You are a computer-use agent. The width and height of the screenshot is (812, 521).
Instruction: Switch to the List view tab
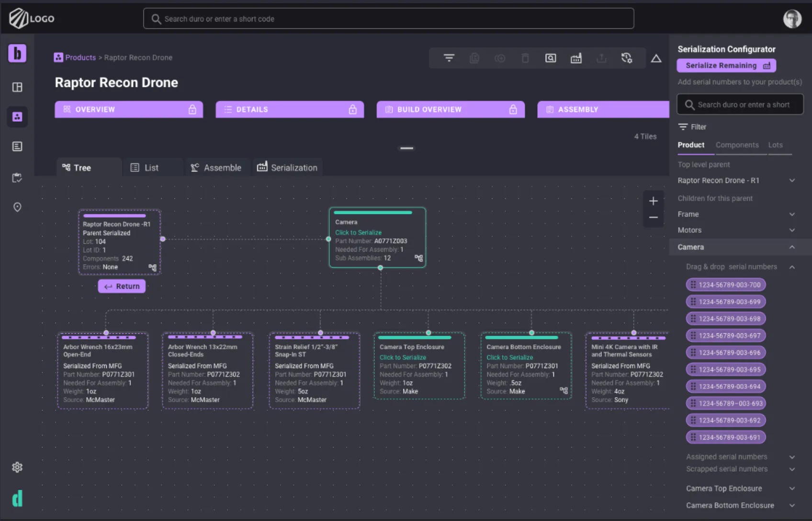[x=152, y=167]
